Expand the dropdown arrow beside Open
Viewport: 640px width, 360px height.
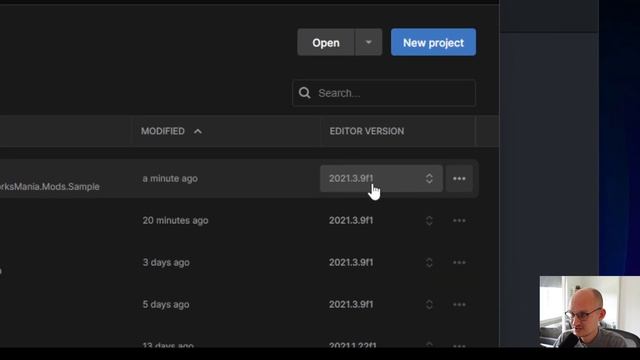tap(369, 42)
